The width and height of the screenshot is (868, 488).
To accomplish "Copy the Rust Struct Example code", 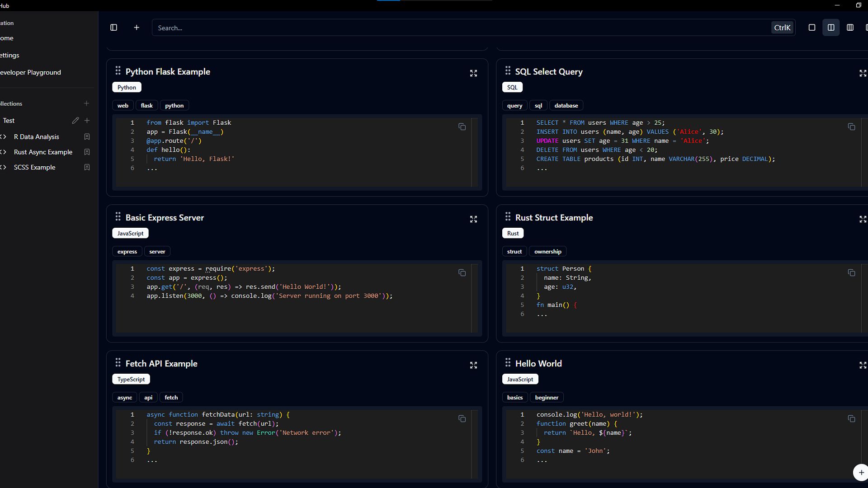I will [x=851, y=273].
